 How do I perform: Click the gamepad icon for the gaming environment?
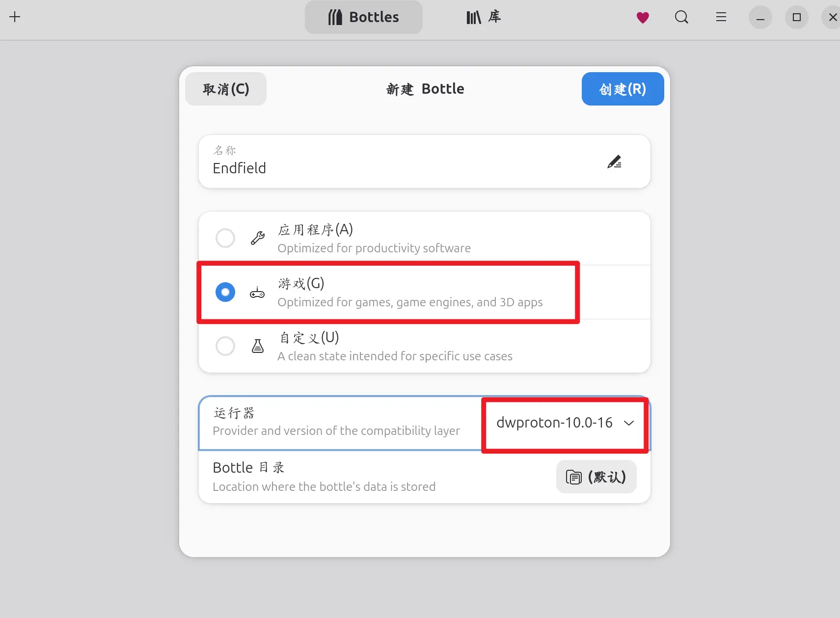(257, 293)
